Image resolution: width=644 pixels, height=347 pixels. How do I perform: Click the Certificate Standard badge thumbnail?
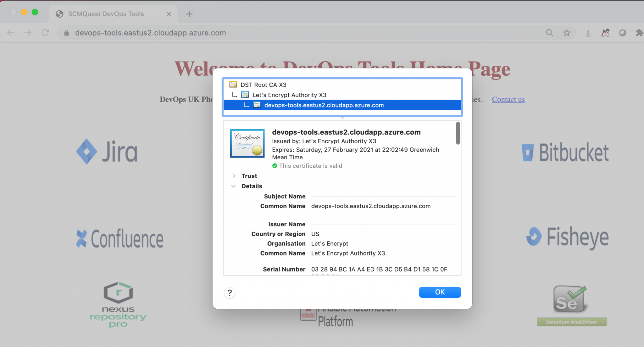click(247, 143)
